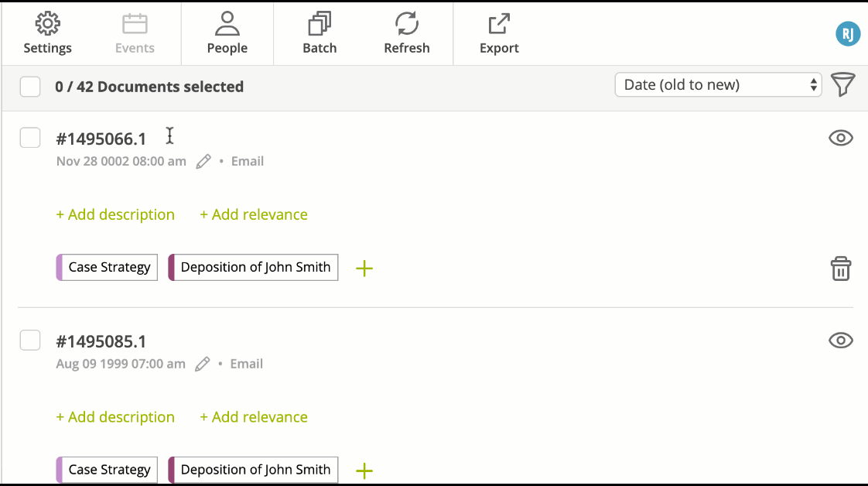Edit date of document #1495085.1 pencil icon
The width and height of the screenshot is (868, 486).
(202, 364)
